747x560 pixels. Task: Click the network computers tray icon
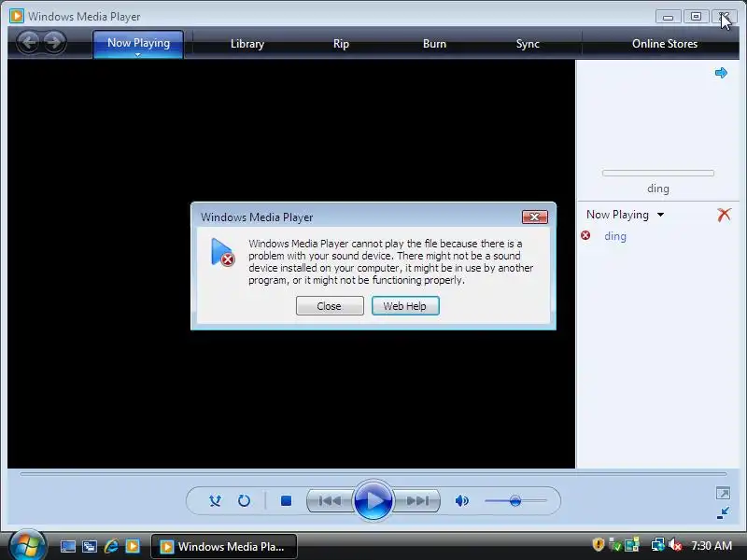point(657,545)
